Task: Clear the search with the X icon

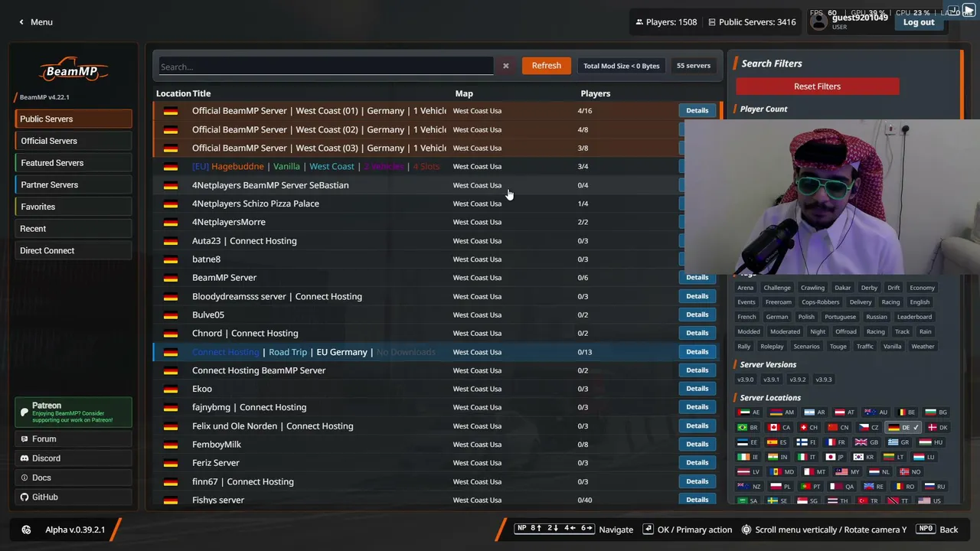Action: click(x=505, y=66)
